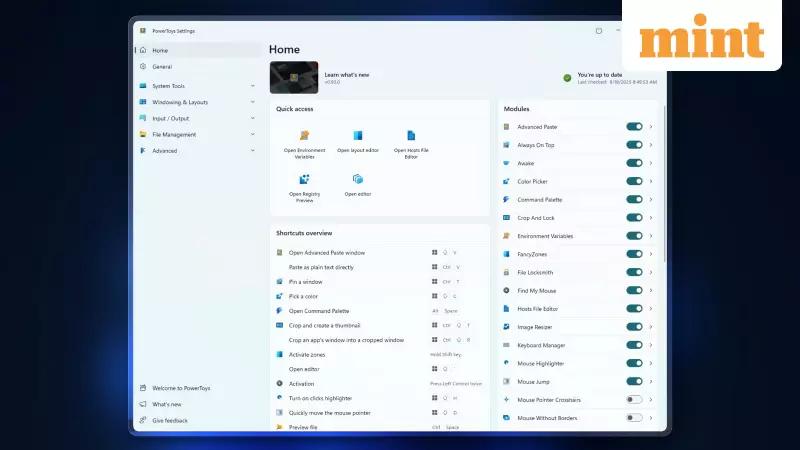Go to the Home navigation item
800x450 pixels.
(x=160, y=50)
